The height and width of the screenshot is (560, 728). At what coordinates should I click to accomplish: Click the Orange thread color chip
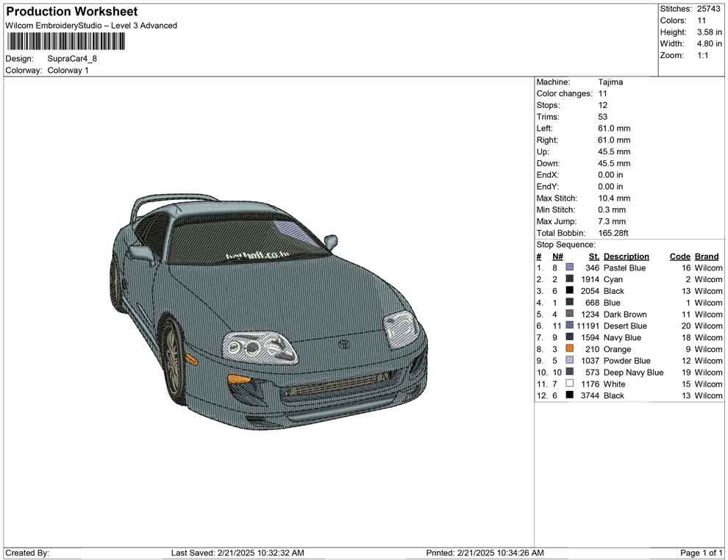coord(570,349)
